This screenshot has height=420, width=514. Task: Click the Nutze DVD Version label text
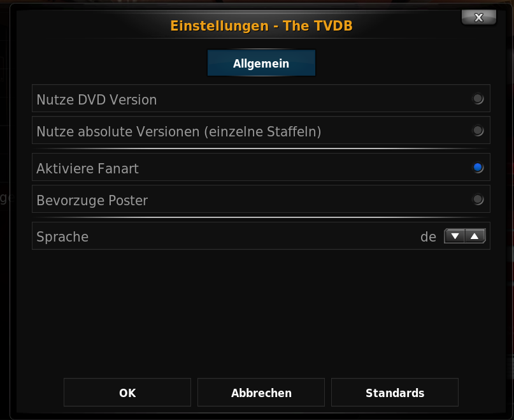tap(97, 100)
